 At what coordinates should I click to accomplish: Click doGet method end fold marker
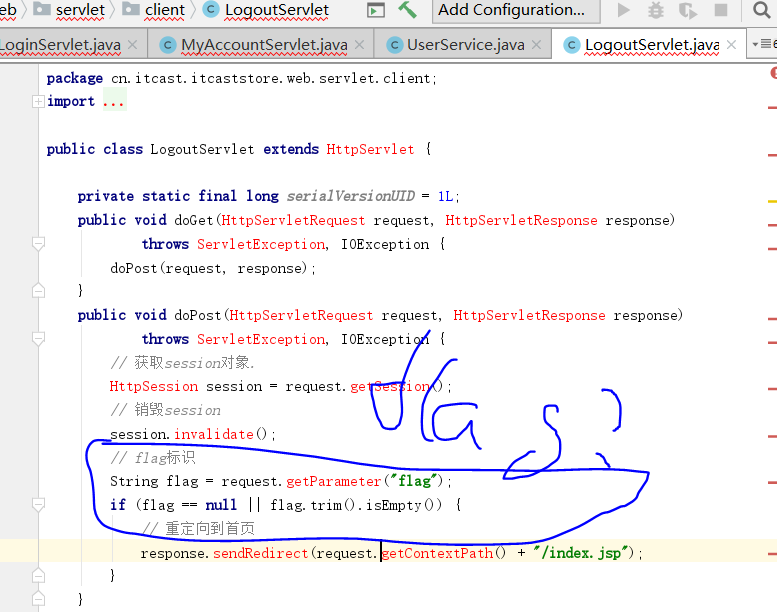pyautogui.click(x=38, y=290)
